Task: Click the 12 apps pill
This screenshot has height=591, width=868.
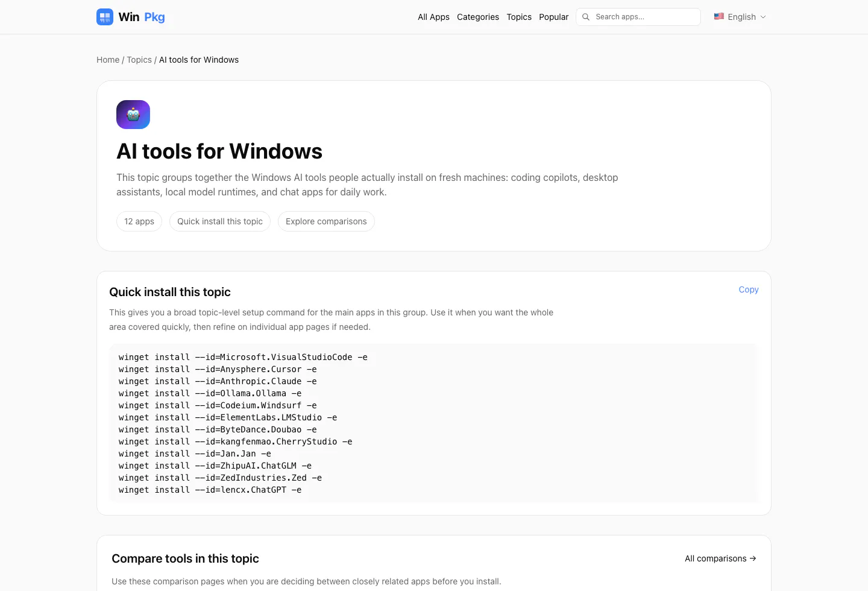Action: [139, 221]
